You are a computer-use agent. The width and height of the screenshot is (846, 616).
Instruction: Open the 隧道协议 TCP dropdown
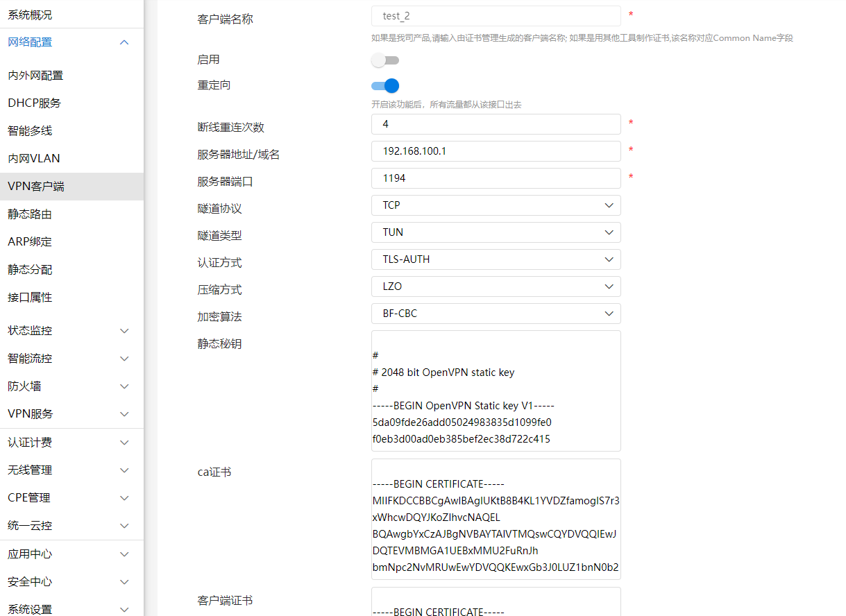click(496, 205)
